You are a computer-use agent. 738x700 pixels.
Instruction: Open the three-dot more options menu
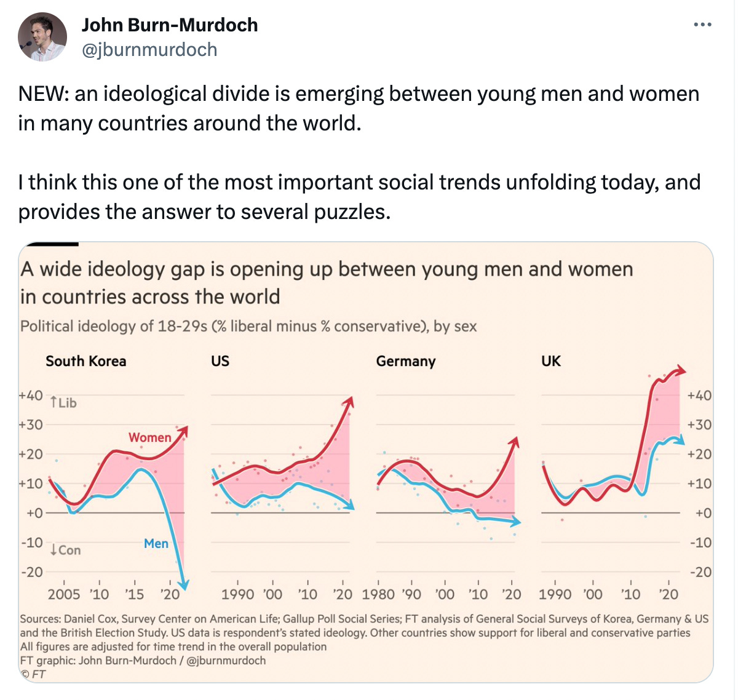coord(702,25)
